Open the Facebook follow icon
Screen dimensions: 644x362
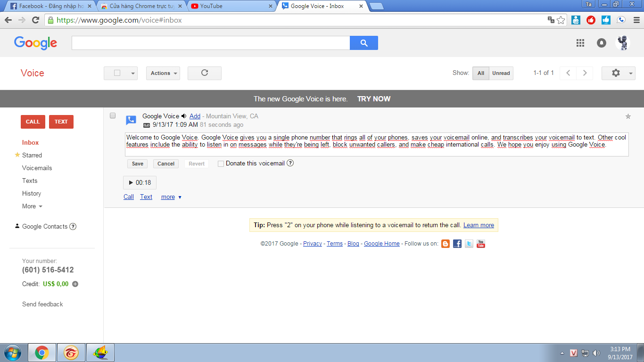(457, 244)
